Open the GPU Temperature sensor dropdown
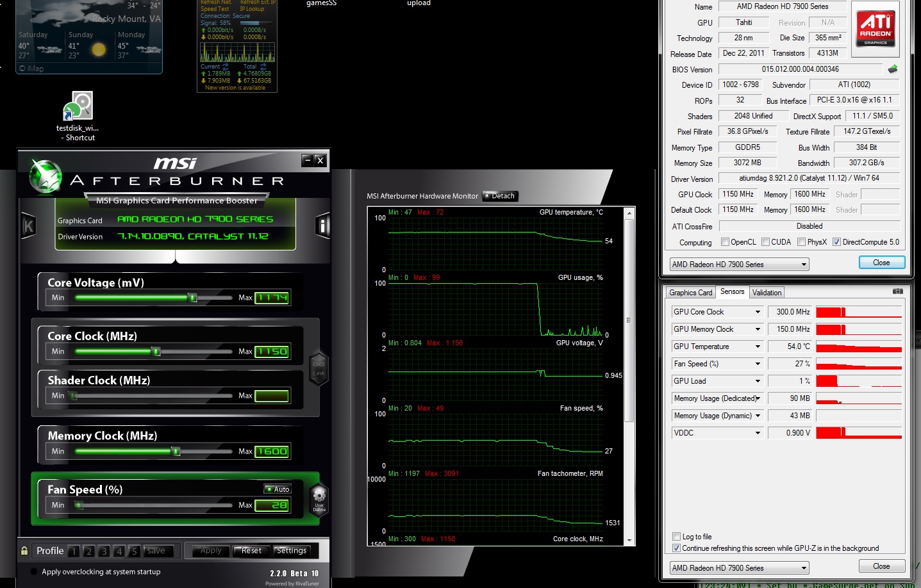The height and width of the screenshot is (588, 921). 758,347
